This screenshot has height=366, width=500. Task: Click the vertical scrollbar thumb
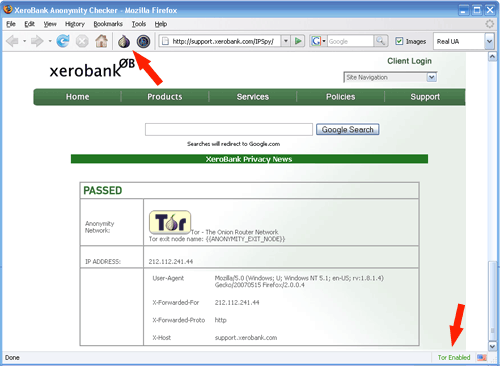[x=492, y=301]
